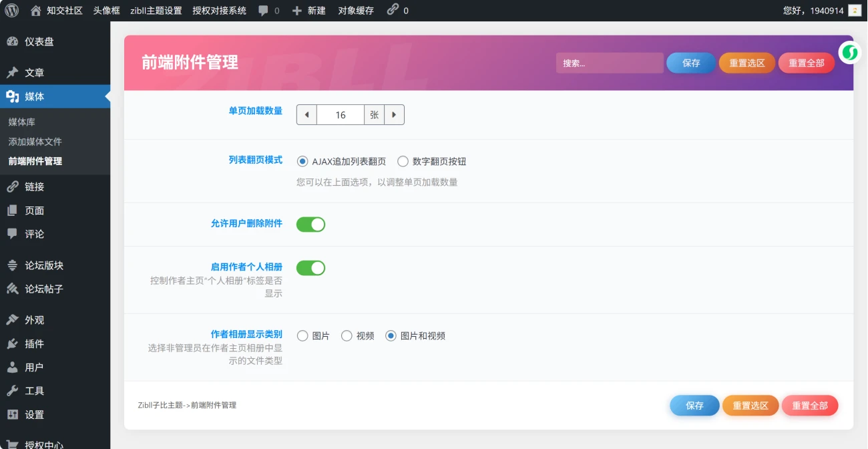Click the 媒体 media library icon

coord(13,96)
